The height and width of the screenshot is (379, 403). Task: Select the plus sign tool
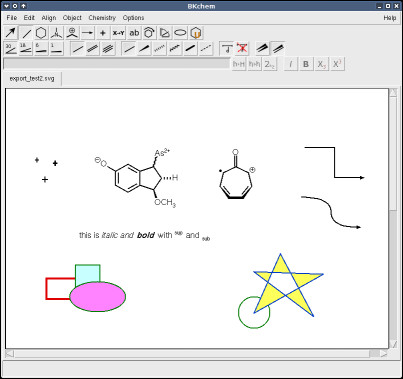click(x=103, y=33)
